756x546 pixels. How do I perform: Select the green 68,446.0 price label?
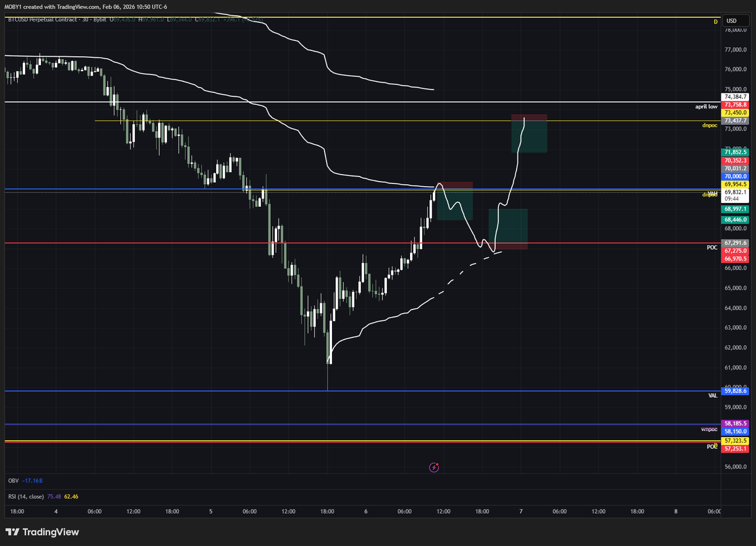click(736, 219)
